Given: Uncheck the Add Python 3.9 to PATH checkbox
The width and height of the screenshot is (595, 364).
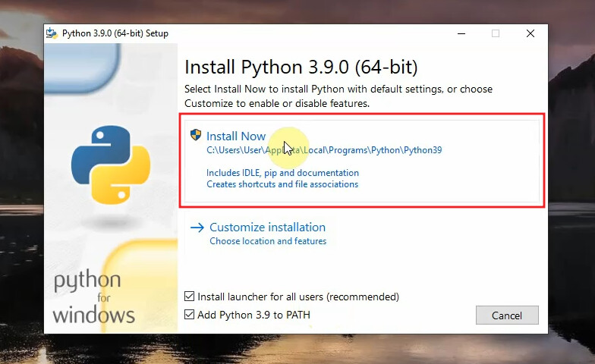Looking at the screenshot, I should click(x=190, y=315).
